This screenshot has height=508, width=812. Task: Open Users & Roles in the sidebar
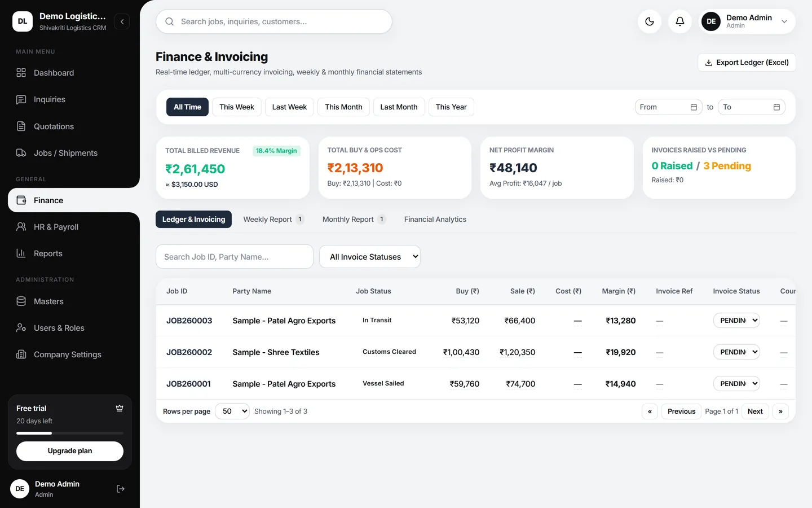click(70, 328)
